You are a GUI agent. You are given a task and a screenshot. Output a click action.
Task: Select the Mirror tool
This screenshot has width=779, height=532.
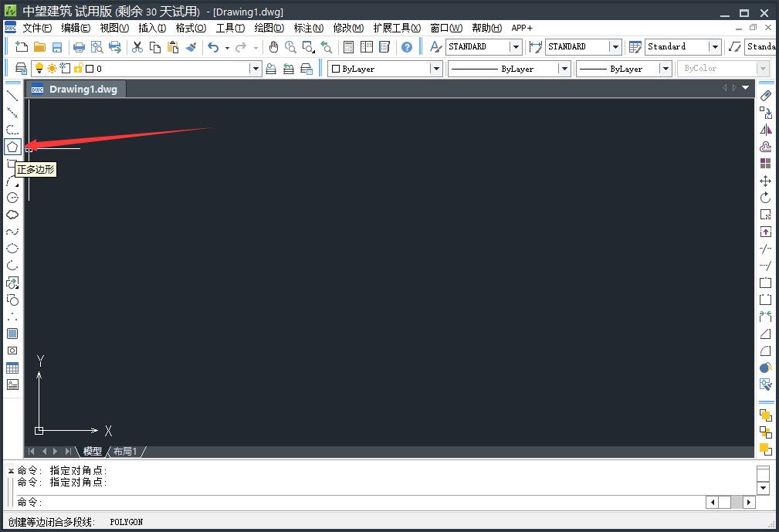[x=765, y=130]
